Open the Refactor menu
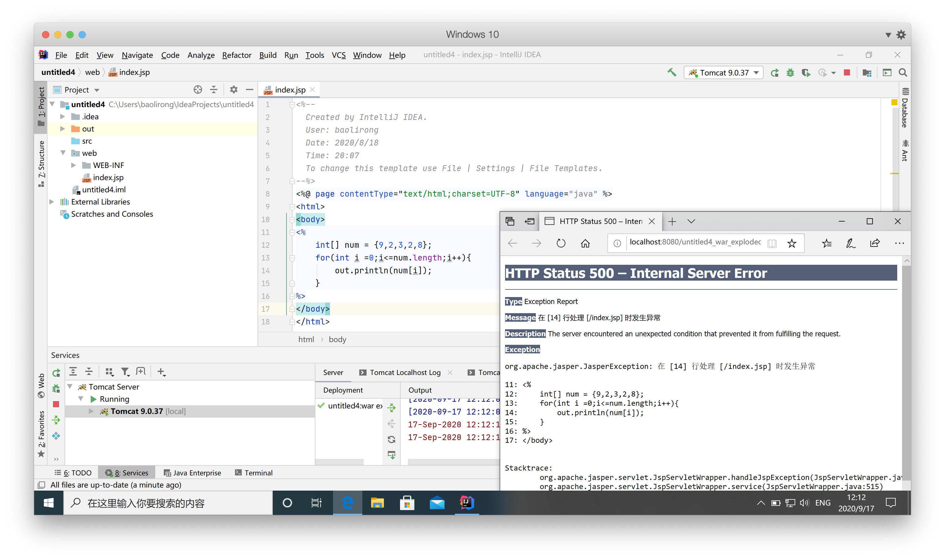 [x=237, y=55]
